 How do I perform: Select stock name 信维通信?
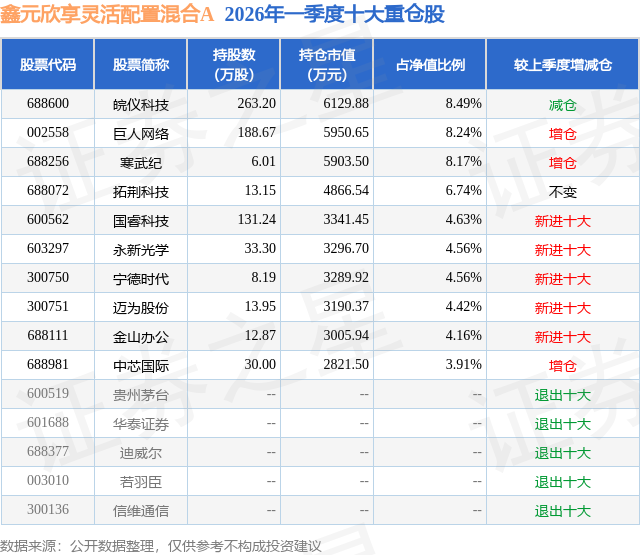(141, 511)
